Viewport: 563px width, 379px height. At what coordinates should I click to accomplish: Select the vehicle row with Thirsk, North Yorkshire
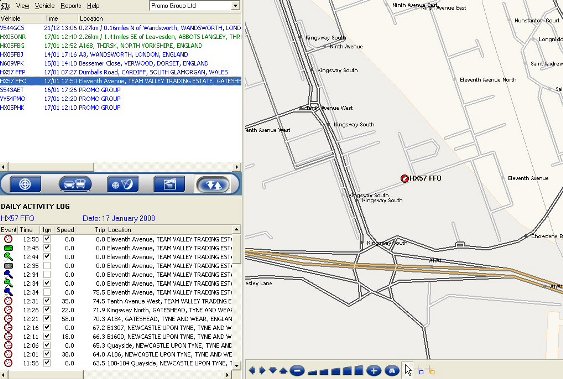click(120, 46)
